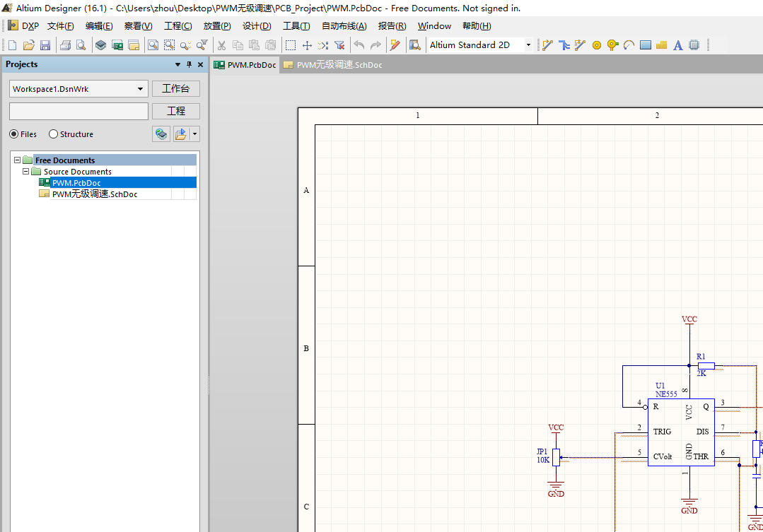Open Projects panel options arrow

tap(177, 64)
